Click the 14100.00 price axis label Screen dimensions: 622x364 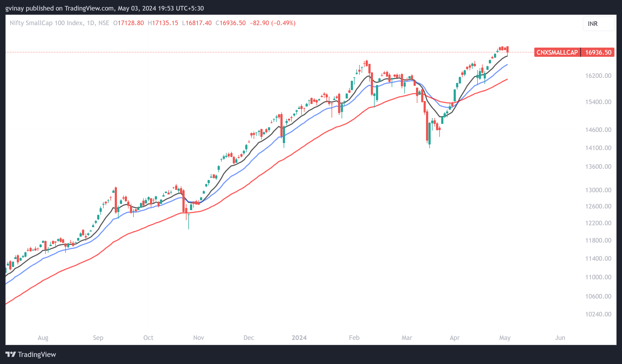(x=598, y=148)
